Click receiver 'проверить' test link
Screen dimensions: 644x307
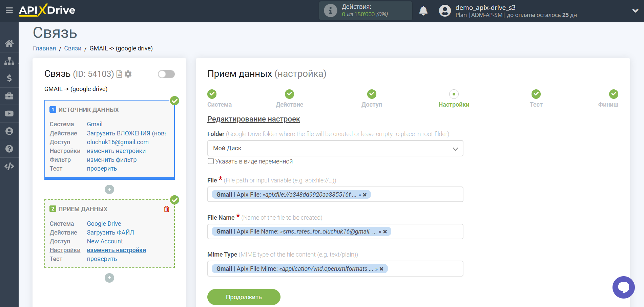click(x=102, y=259)
